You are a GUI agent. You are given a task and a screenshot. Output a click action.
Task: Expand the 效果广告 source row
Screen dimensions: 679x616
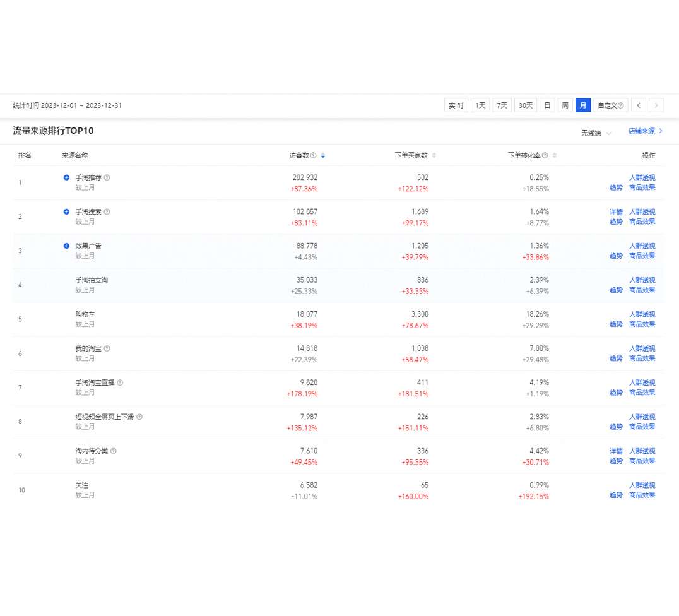[66, 246]
